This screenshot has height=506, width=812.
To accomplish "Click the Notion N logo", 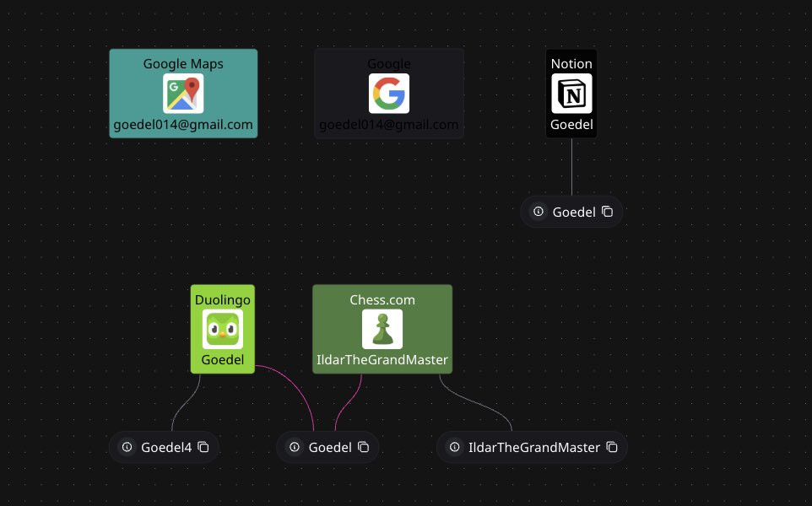I will click(571, 93).
